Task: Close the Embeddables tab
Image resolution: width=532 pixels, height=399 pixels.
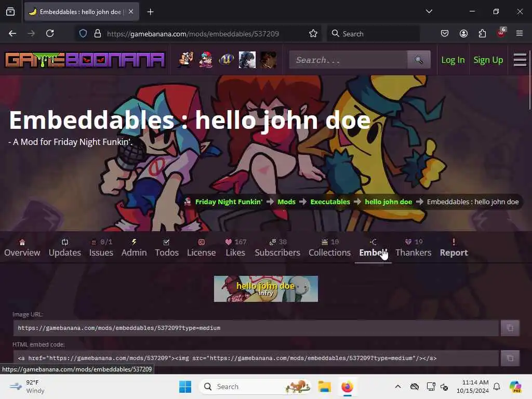Action: point(131,11)
